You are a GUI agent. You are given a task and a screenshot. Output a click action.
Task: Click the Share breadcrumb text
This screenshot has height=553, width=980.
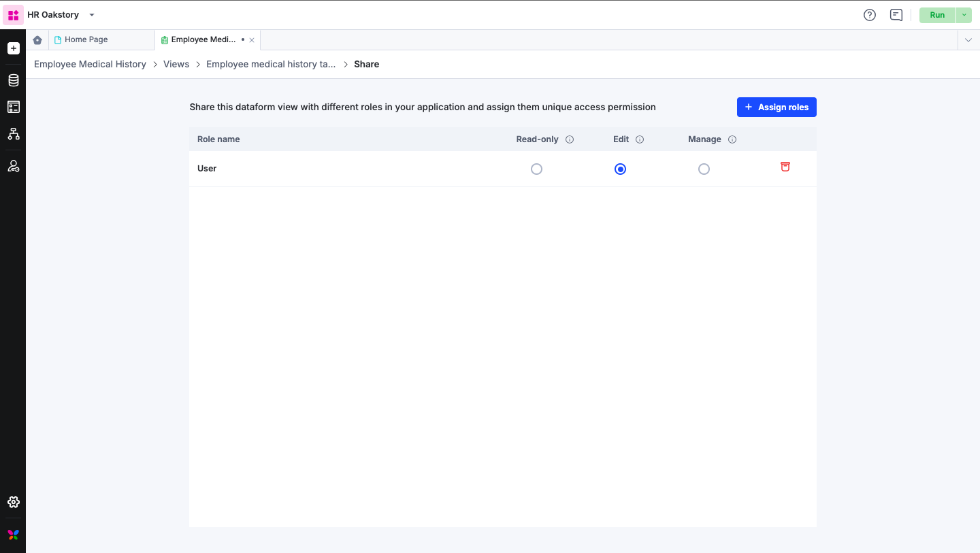367,64
